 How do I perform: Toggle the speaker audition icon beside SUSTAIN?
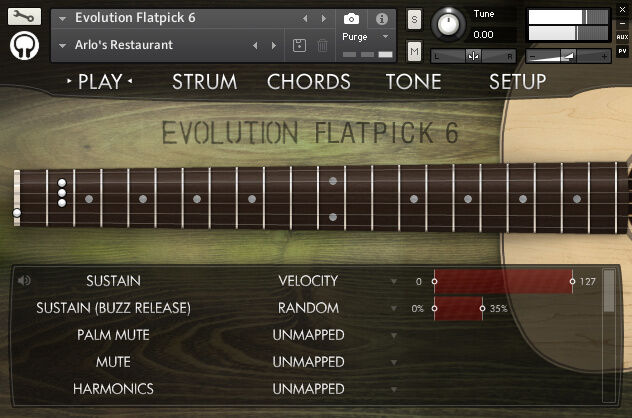pos(24,280)
